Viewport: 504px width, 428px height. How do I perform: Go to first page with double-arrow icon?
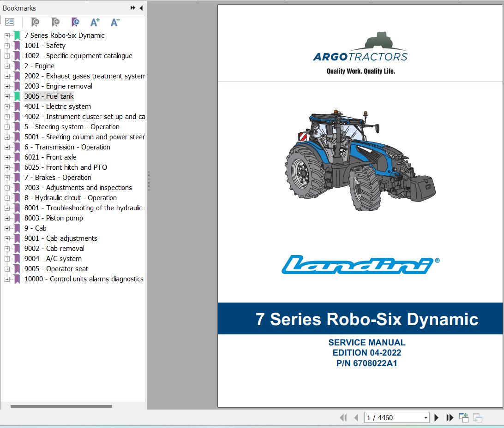pos(343,417)
